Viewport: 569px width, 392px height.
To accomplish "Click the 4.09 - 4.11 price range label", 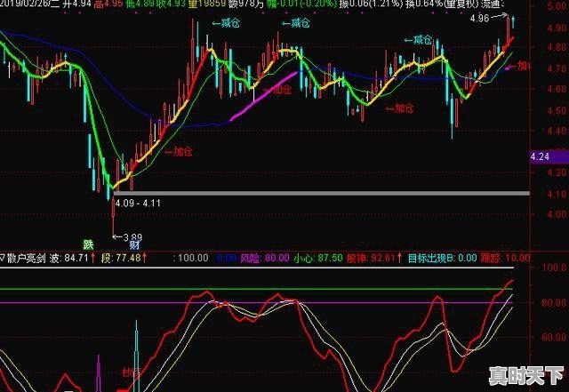I will tap(138, 204).
